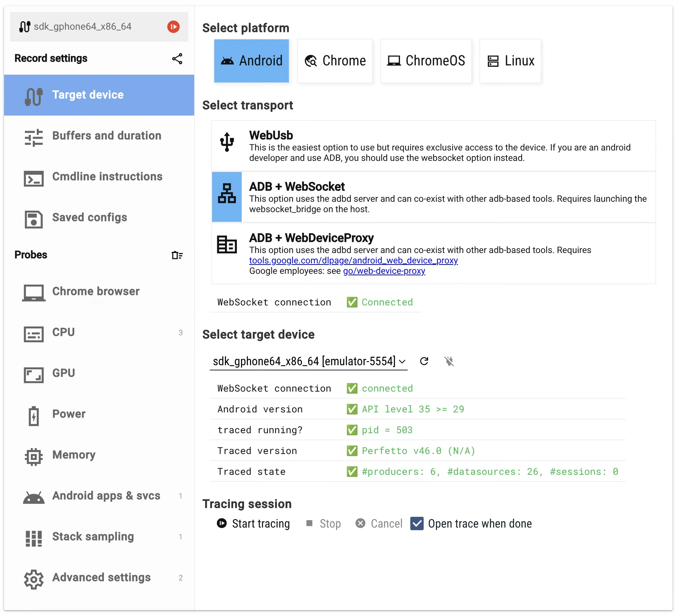
Task: Click the red record button next to the device name
Action: pyautogui.click(x=173, y=27)
